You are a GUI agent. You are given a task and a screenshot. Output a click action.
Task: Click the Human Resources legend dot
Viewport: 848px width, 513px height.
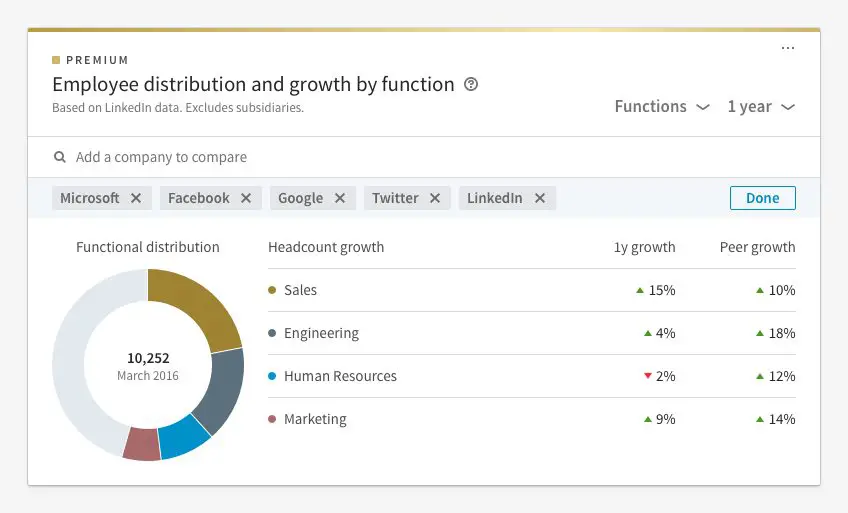click(x=272, y=376)
